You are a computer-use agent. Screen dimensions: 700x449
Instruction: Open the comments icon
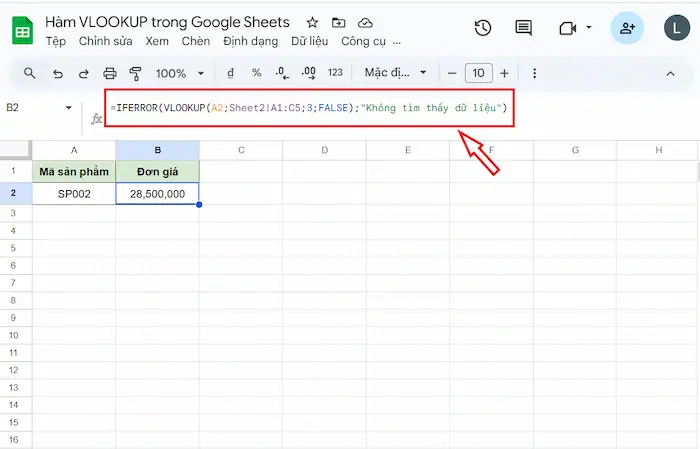(x=523, y=28)
